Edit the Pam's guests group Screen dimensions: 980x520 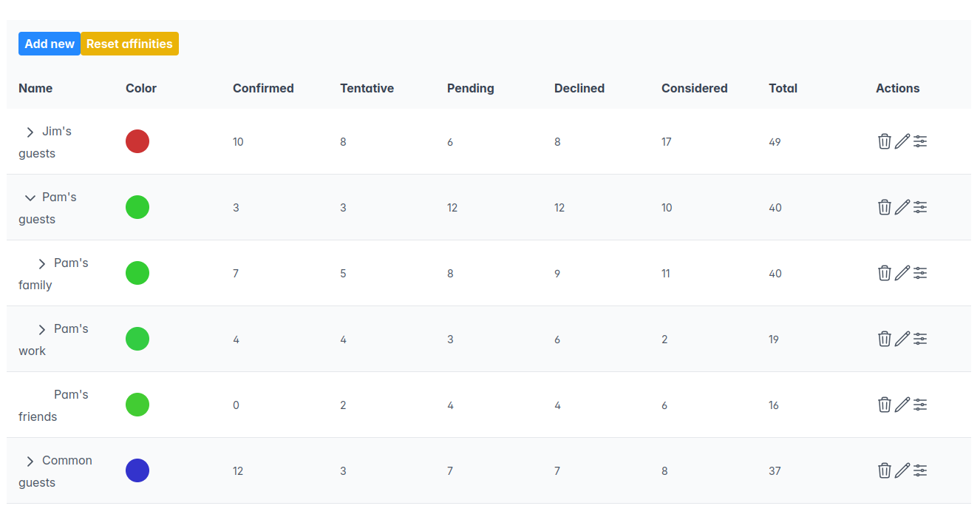point(902,207)
